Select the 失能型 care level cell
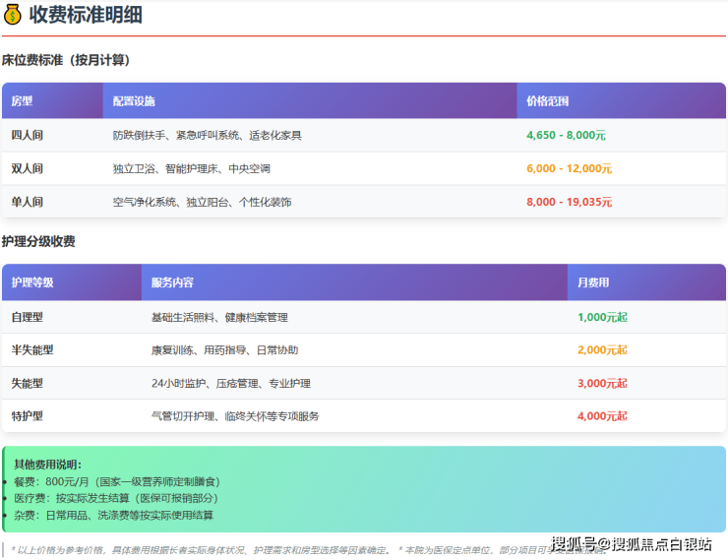 click(27, 383)
